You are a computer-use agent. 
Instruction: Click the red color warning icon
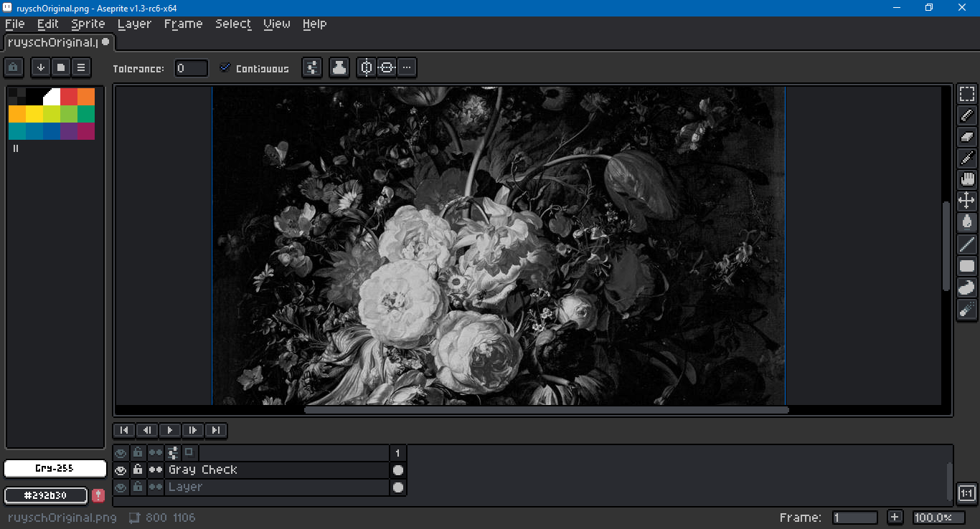(x=98, y=495)
